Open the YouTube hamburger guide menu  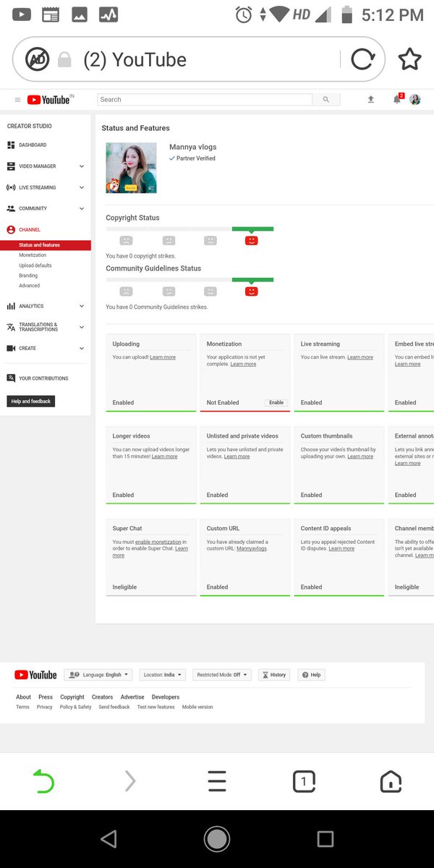pos(17,100)
